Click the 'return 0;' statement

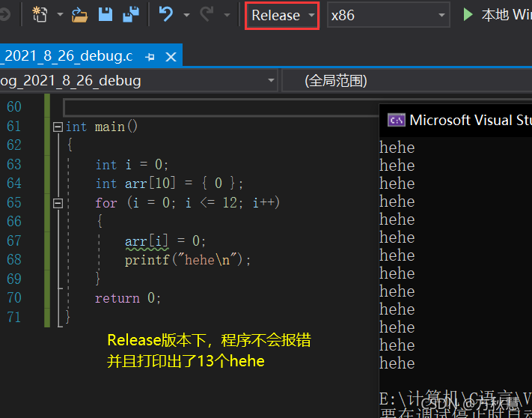coord(128,298)
